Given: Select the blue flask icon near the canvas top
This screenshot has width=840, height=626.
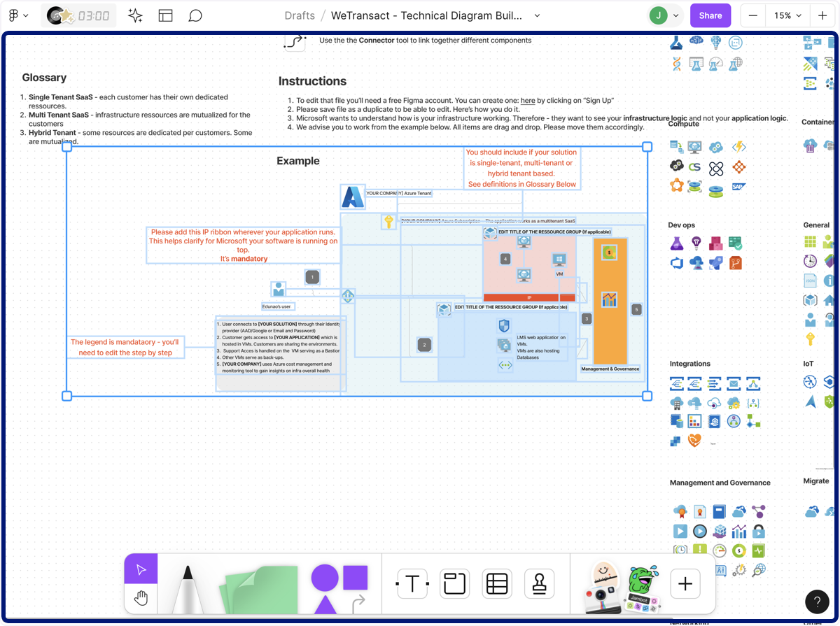Looking at the screenshot, I should coord(675,42).
